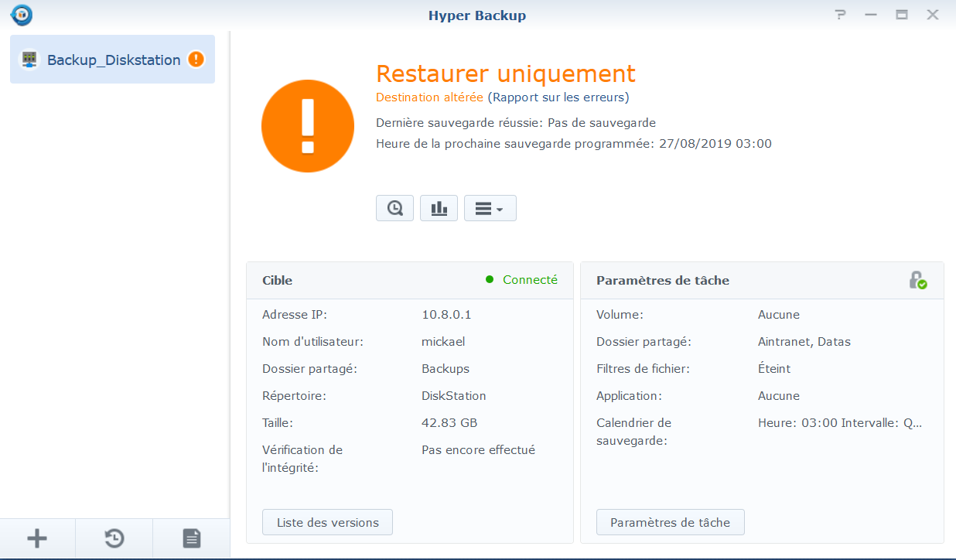
Task: Click the Application value Aucune
Action: click(779, 396)
